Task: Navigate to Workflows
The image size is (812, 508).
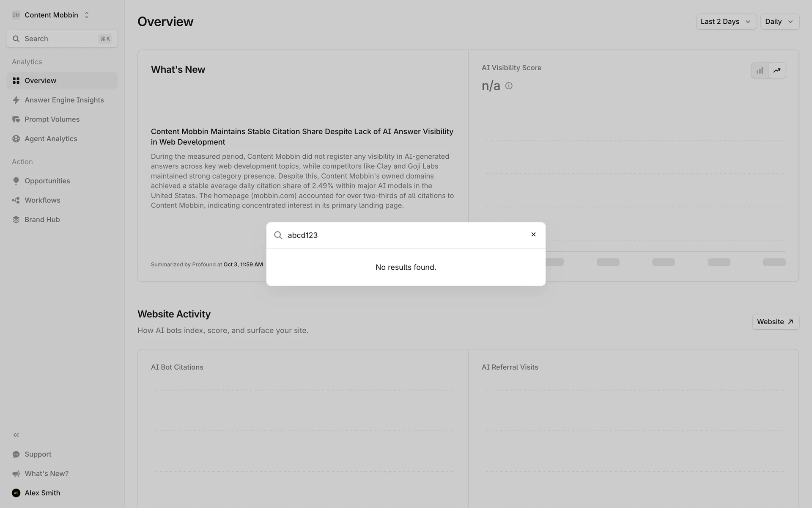Action: [42, 200]
